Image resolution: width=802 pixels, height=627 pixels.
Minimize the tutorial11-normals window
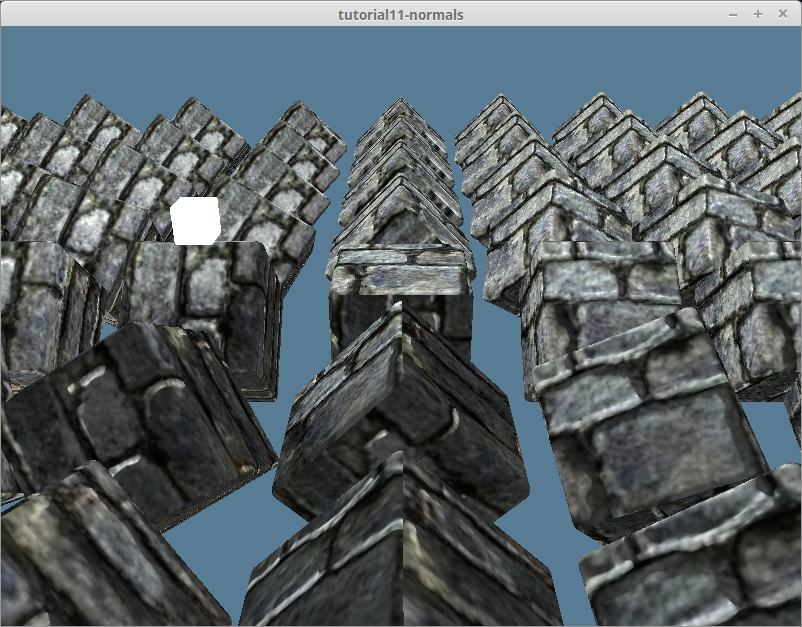(733, 14)
